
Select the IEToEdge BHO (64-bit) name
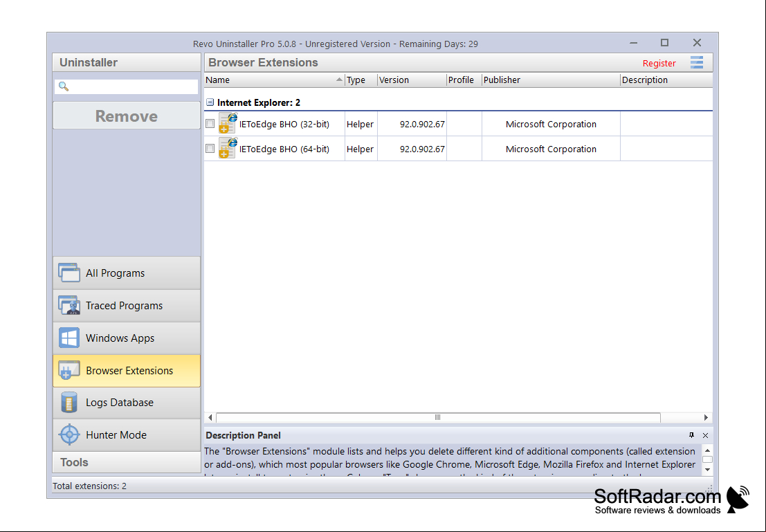[x=284, y=149]
